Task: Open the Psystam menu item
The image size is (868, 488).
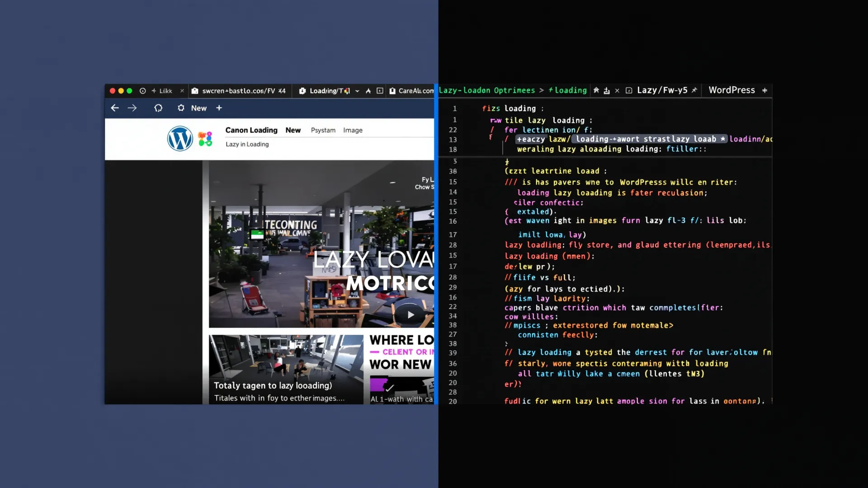Action: (x=323, y=130)
